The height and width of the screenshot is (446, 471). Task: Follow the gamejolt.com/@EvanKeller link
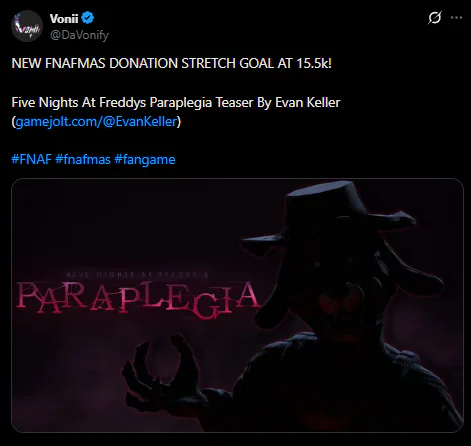[x=96, y=121]
